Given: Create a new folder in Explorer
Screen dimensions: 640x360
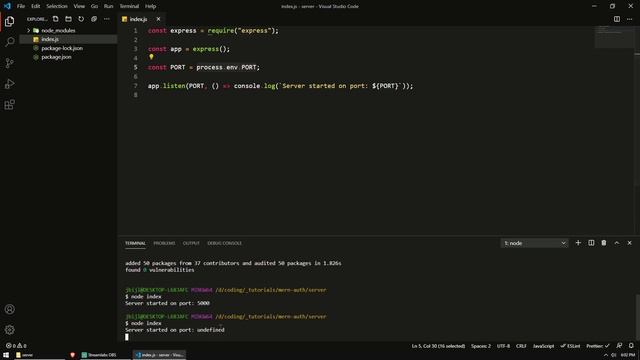Looking at the screenshot, I should tap(68, 19).
